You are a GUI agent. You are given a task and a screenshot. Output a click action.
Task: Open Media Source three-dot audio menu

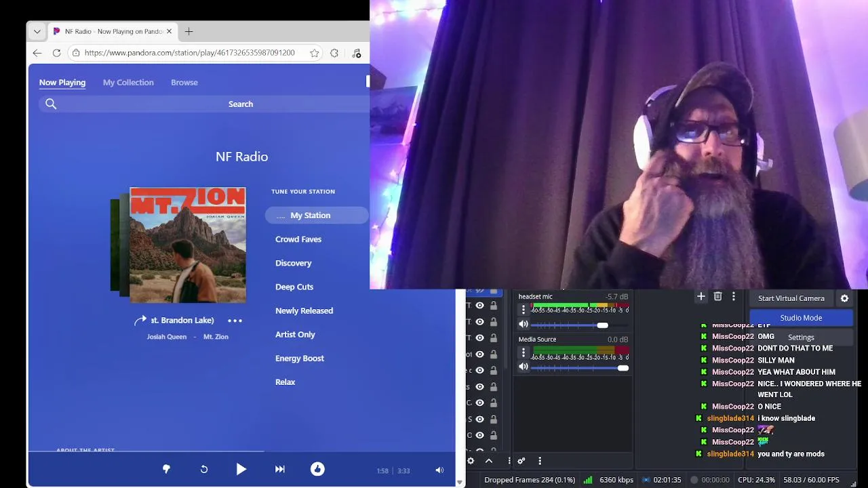point(523,352)
